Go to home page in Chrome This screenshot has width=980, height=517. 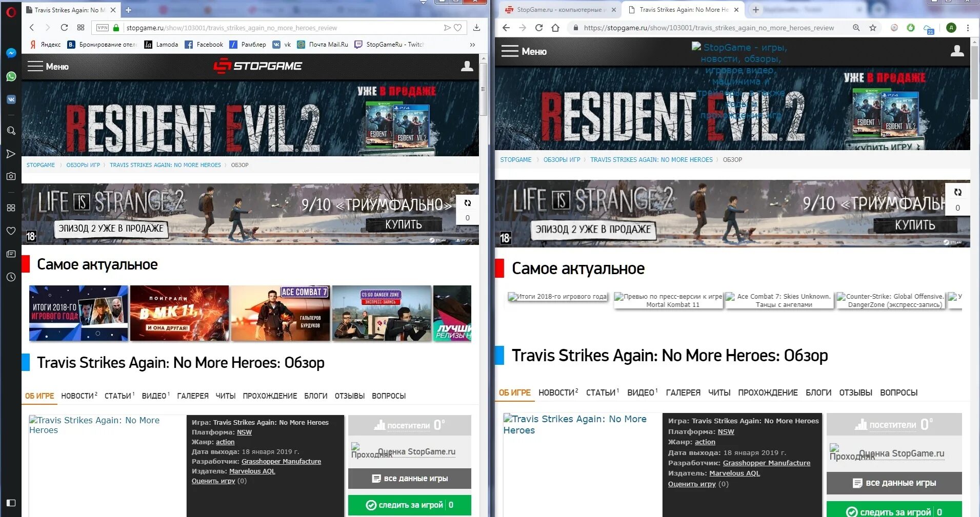555,28
